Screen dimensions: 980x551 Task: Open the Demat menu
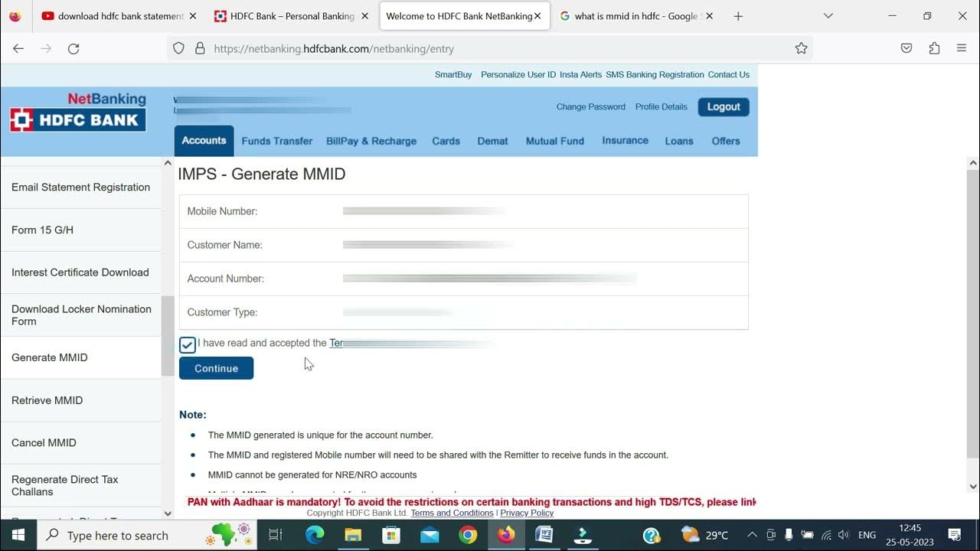(492, 141)
